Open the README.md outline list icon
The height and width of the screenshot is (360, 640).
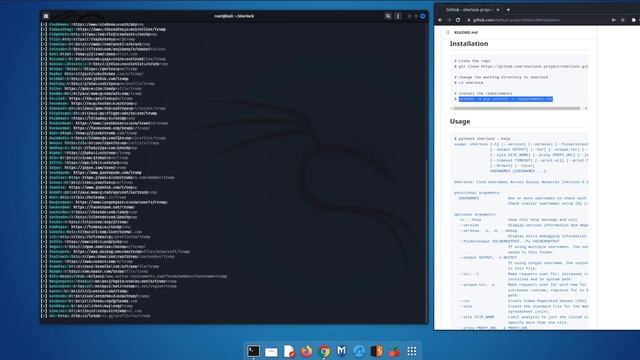click(x=448, y=32)
